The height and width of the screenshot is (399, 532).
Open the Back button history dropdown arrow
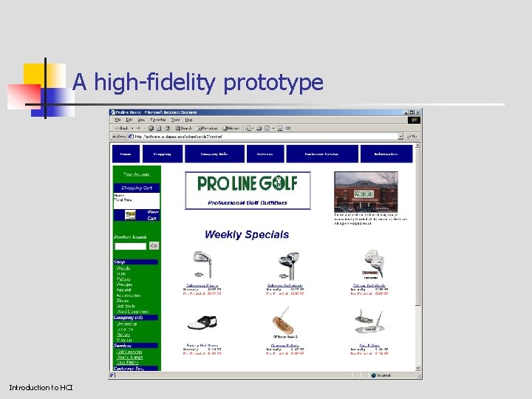click(132, 129)
